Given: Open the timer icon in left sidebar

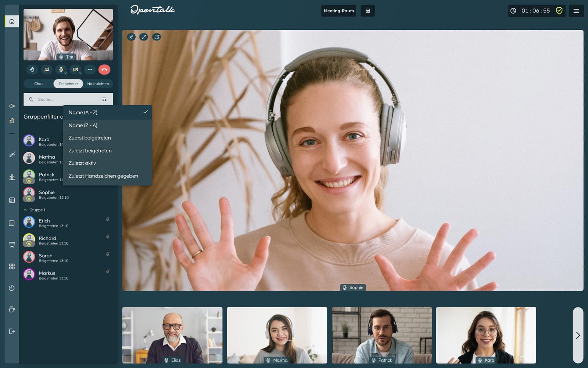Looking at the screenshot, I should (12, 288).
